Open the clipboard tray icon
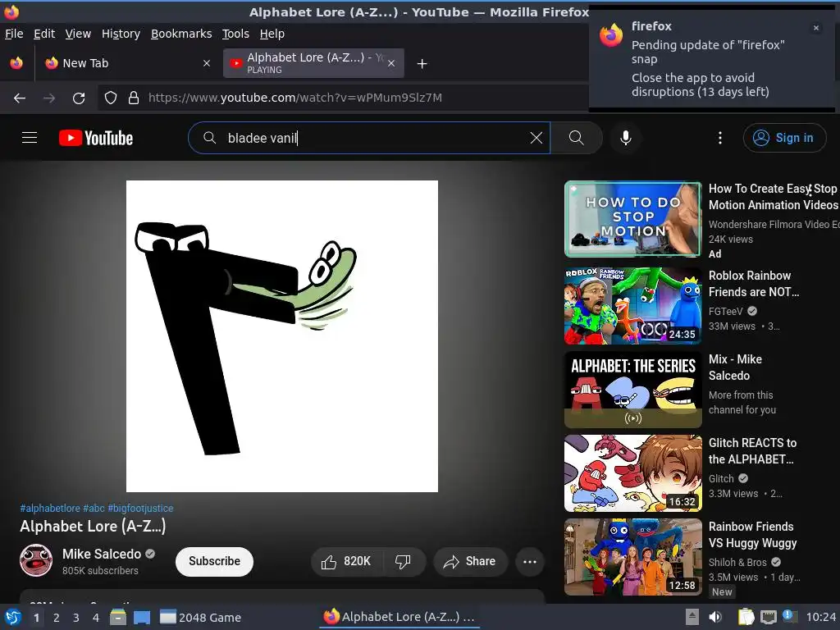840x630 pixels. pyautogui.click(x=746, y=617)
